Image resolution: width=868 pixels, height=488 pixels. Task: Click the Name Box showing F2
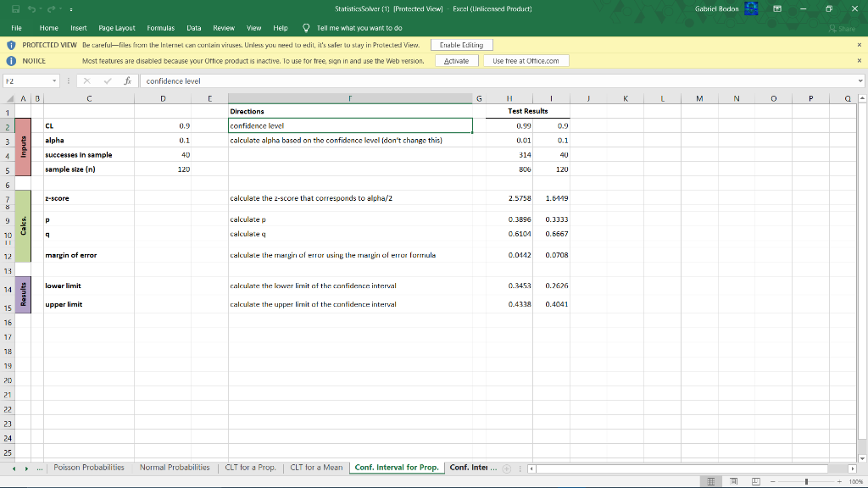tap(27, 80)
